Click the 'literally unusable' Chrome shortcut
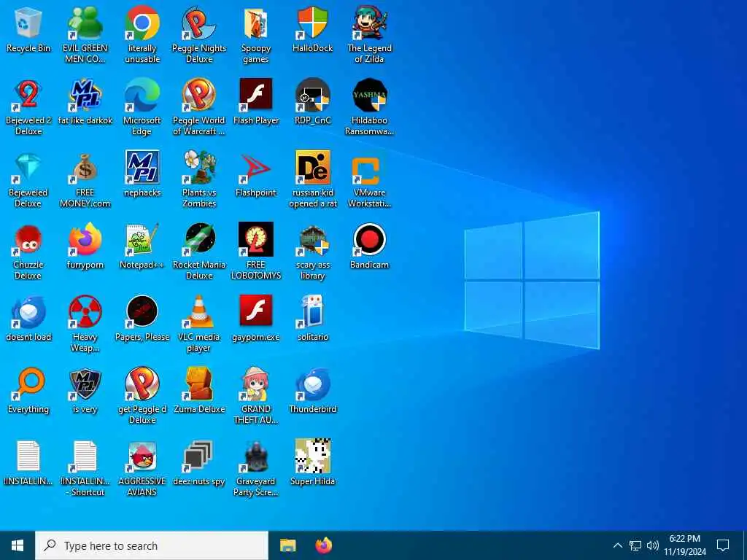This screenshot has height=560, width=747. (x=142, y=23)
